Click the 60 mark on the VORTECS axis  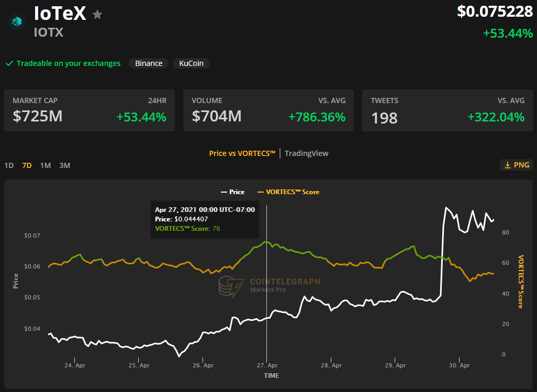coord(506,263)
